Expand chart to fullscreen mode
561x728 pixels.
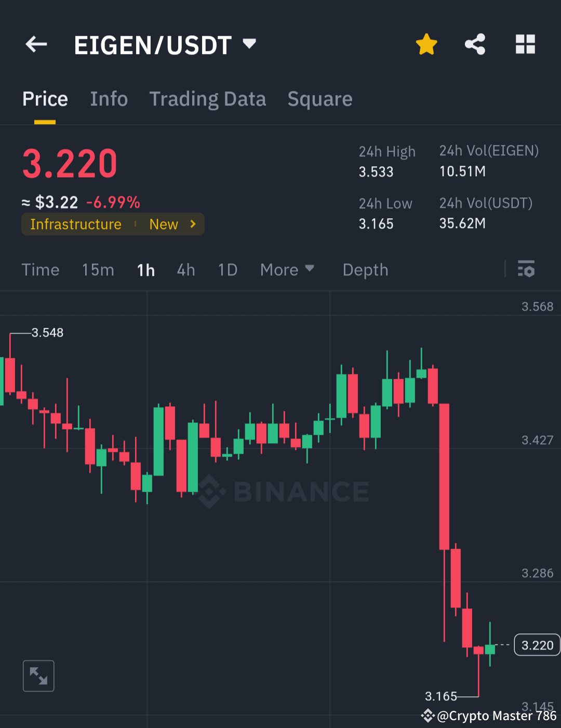point(38,676)
